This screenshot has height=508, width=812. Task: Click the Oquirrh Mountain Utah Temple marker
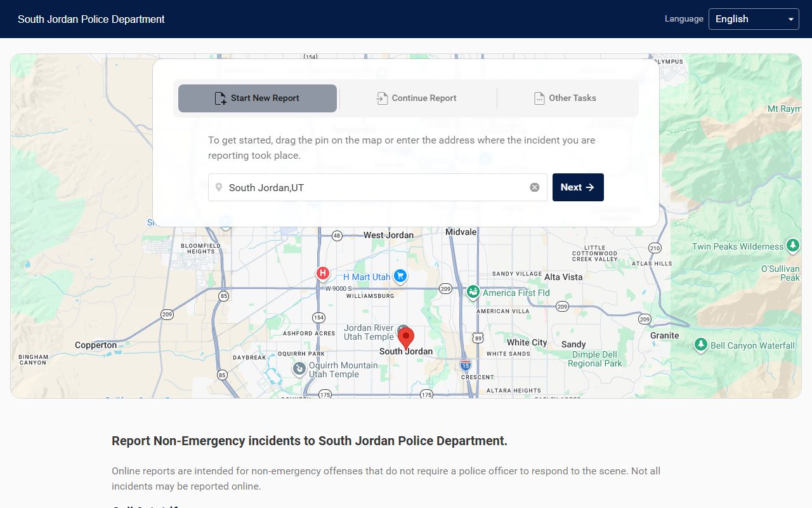(x=299, y=368)
